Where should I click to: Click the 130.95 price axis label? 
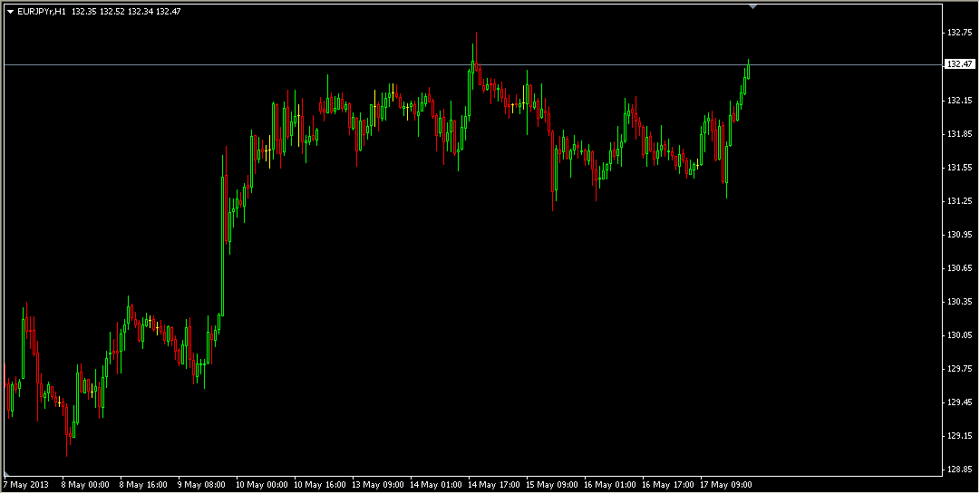point(960,235)
